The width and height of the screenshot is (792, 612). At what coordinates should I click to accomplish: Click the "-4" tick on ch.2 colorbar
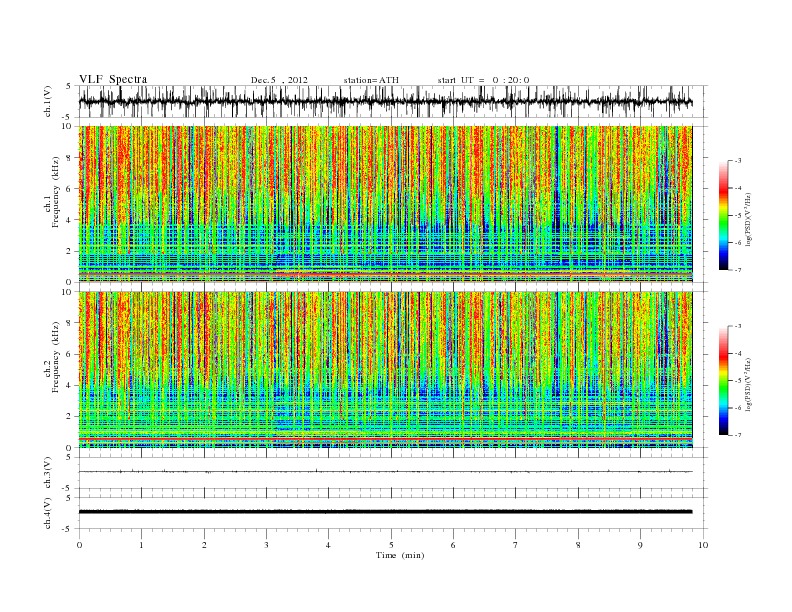738,353
